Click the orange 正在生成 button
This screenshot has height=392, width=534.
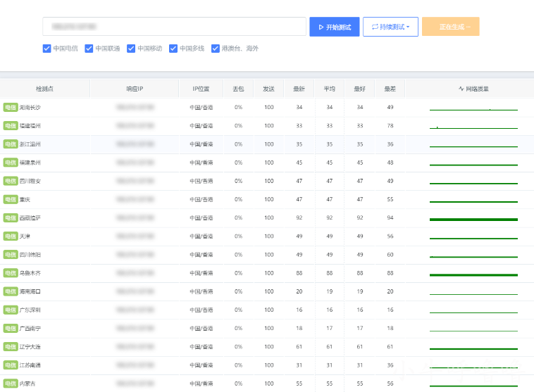point(451,27)
